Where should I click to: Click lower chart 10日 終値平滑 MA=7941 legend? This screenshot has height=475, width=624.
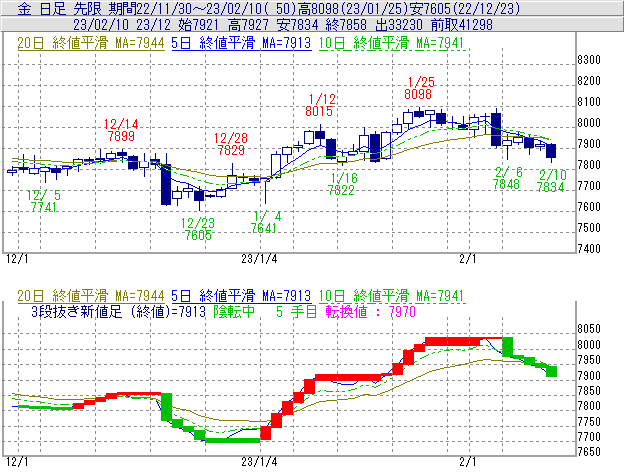pyautogui.click(x=392, y=296)
